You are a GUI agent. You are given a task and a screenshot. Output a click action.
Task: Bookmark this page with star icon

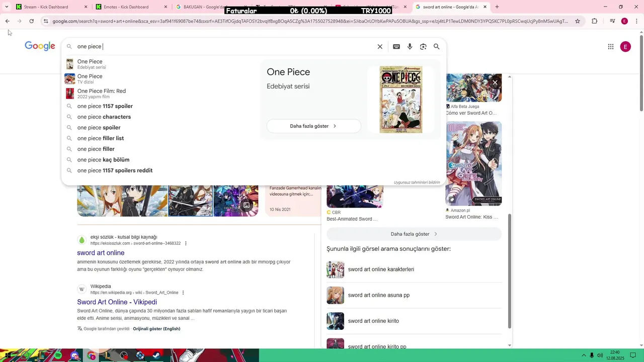coord(578,21)
